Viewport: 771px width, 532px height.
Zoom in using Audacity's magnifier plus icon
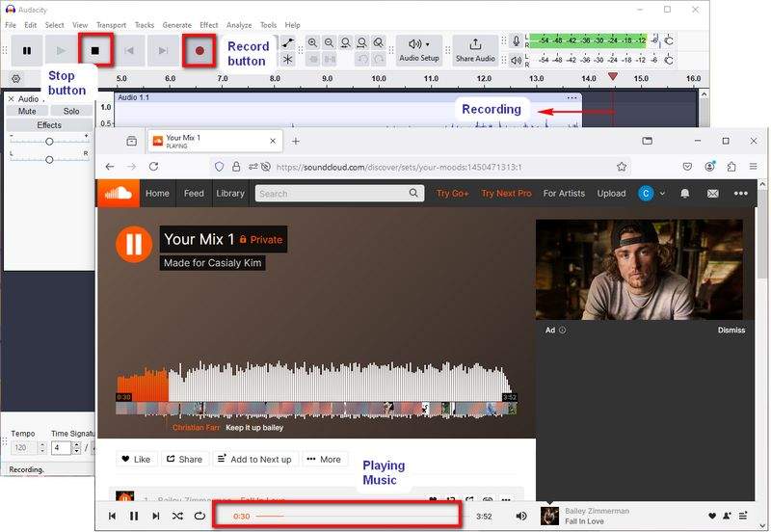point(312,42)
